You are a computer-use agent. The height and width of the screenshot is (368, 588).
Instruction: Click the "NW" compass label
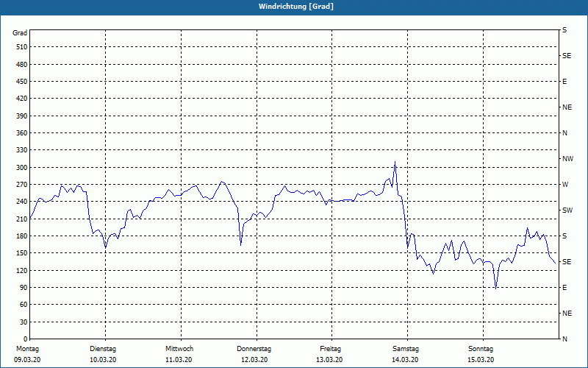(x=567, y=159)
